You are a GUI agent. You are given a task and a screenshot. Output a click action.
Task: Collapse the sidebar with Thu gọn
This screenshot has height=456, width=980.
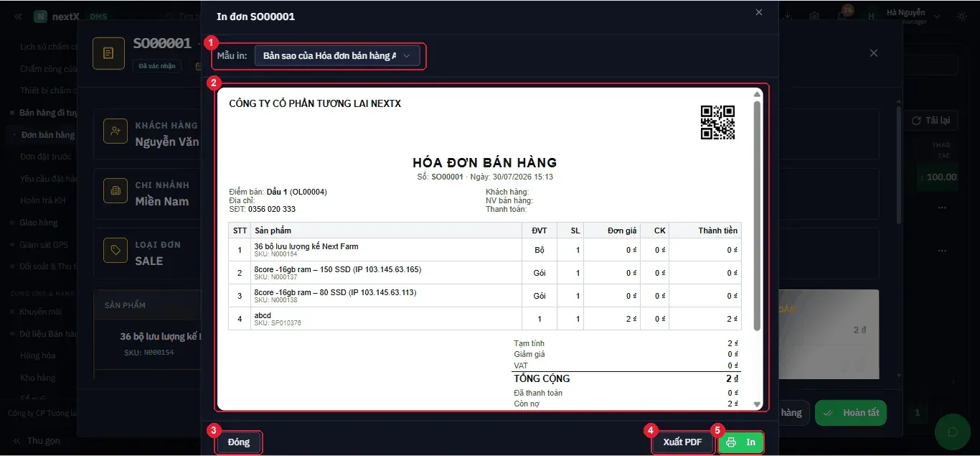click(x=36, y=441)
